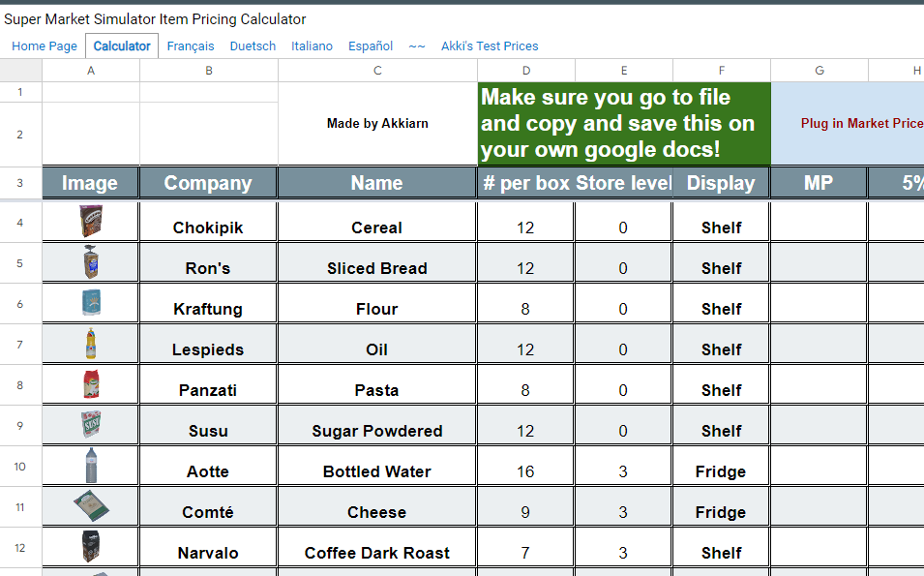Click the Narvalo Coffee Dark Roast icon

tap(90, 547)
